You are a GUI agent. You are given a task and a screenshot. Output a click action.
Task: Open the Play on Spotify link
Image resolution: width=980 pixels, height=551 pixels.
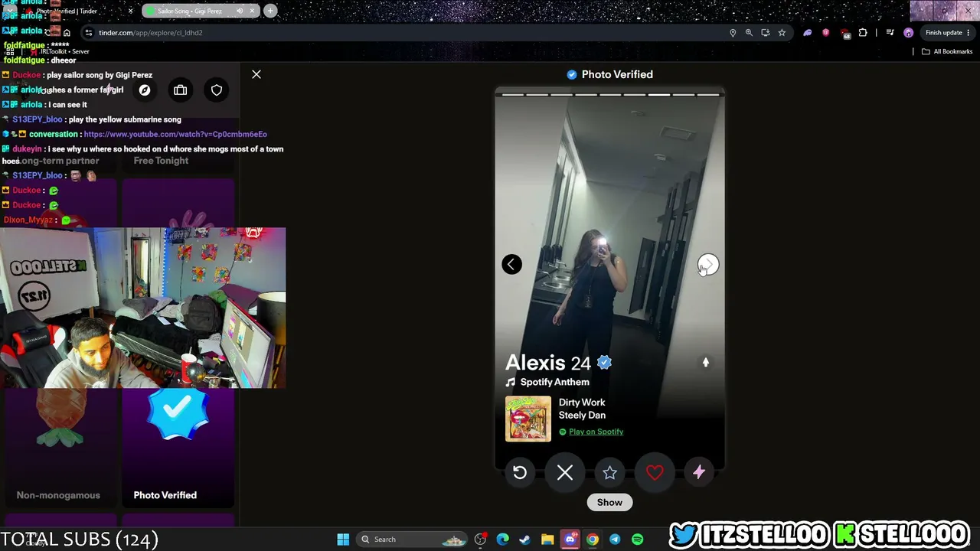[x=596, y=432]
